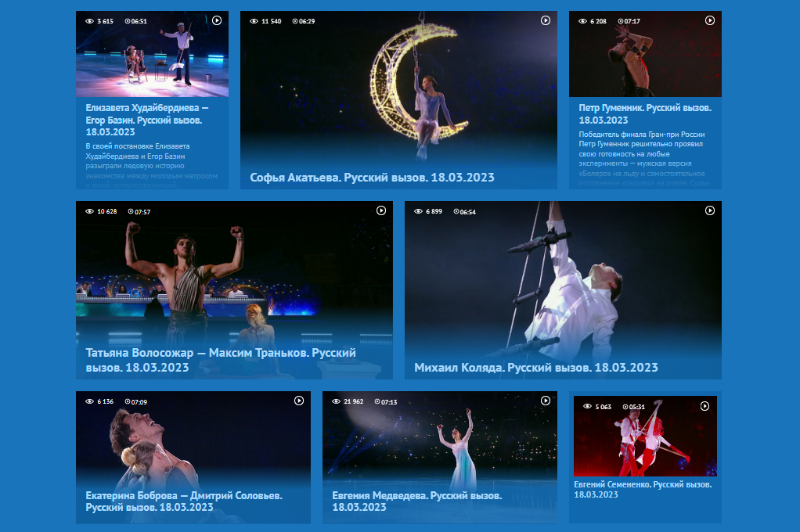Image resolution: width=800 pixels, height=532 pixels.
Task: Open Екатерина Боброва — Дмитрий Соловьев title
Action: pos(184,501)
